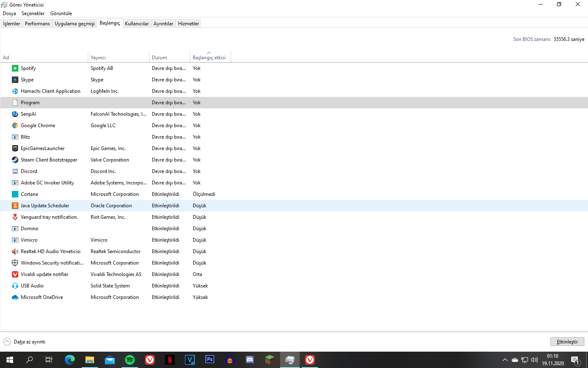Open the Mail app on the taskbar
The width and height of the screenshot is (588, 368).
click(x=110, y=360)
